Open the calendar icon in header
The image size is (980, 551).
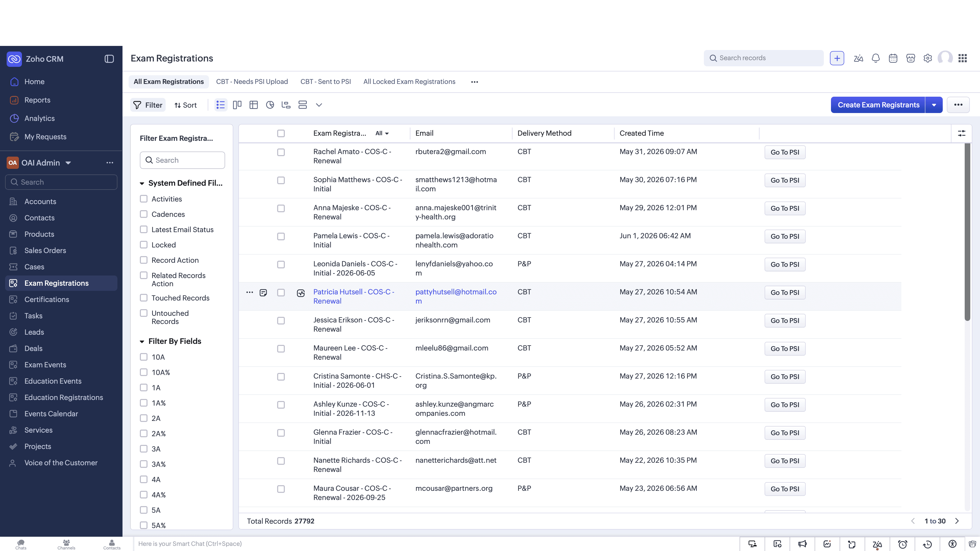893,58
